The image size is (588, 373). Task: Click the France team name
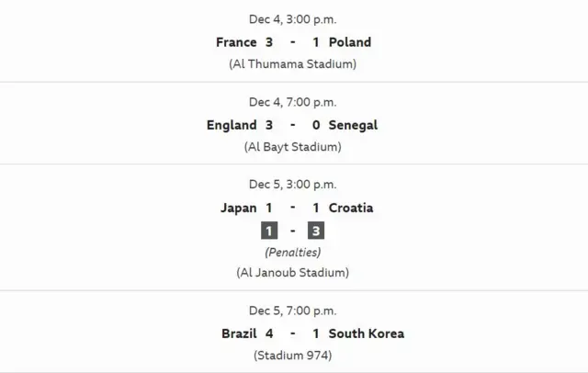click(236, 42)
